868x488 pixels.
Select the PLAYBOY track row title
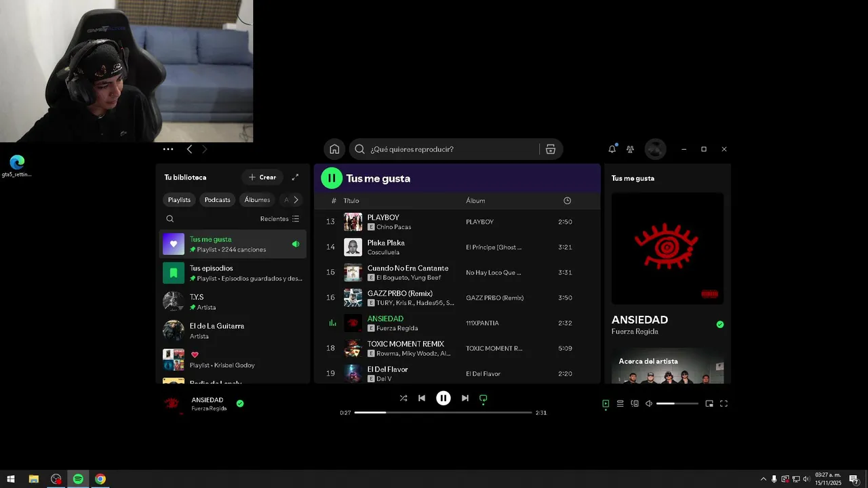tap(383, 218)
